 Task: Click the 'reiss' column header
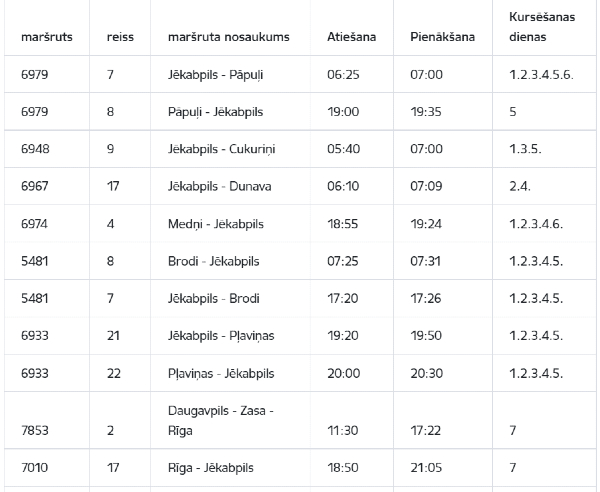(x=120, y=37)
